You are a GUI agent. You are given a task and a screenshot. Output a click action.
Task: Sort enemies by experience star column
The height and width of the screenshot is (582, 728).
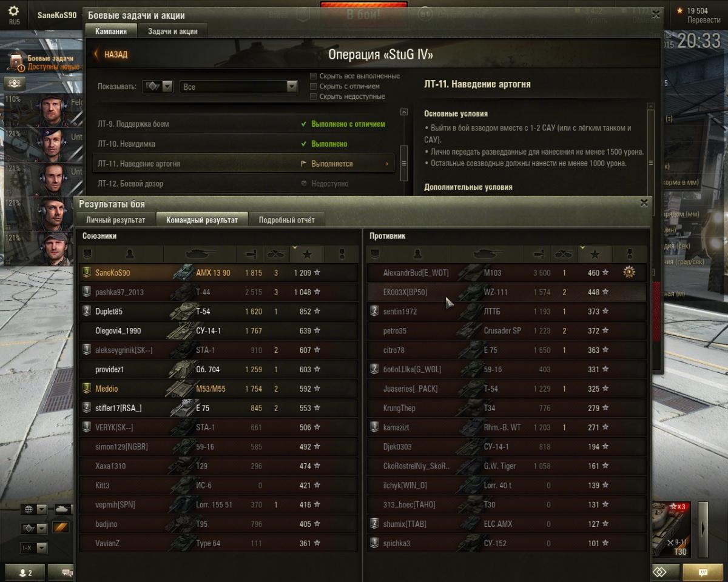595,254
